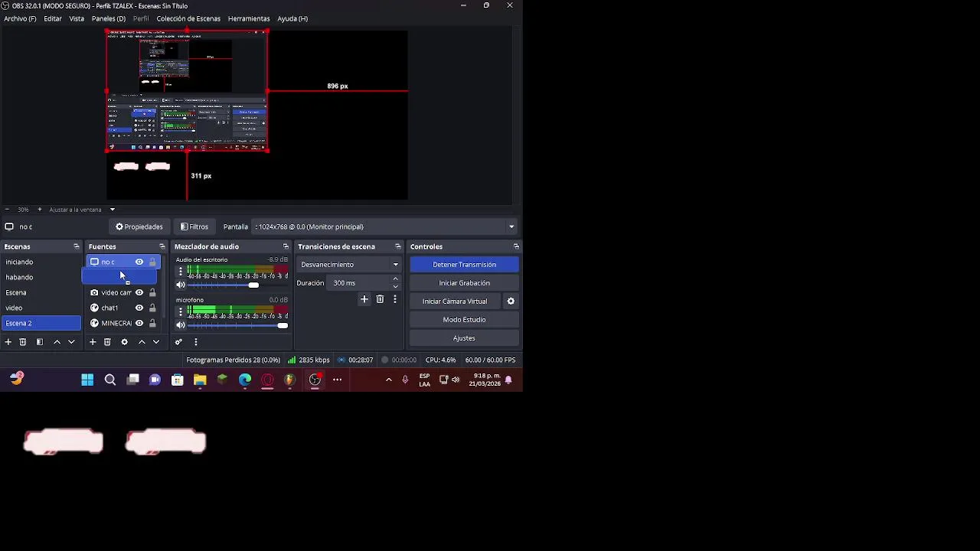Screen dimensions: 980x551
Task: Hide the 'chat1' source
Action: pyautogui.click(x=139, y=308)
